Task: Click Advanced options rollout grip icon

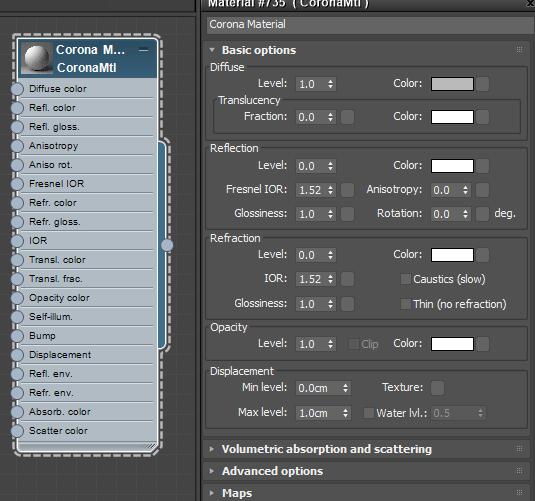Action: (519, 471)
